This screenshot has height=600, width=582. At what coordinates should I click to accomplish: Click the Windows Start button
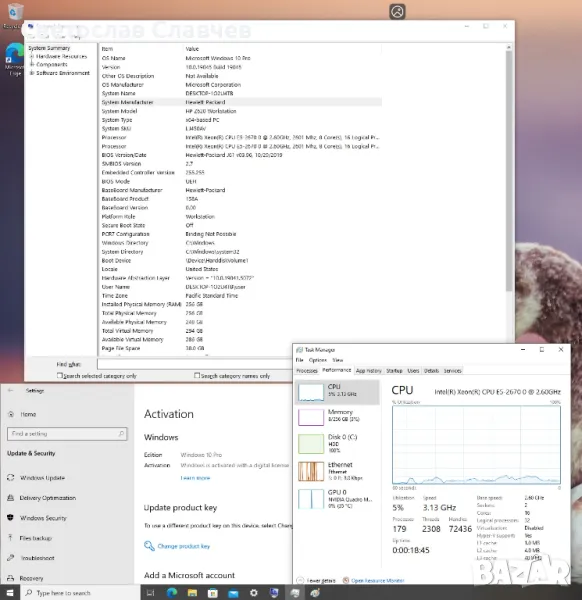point(10,593)
